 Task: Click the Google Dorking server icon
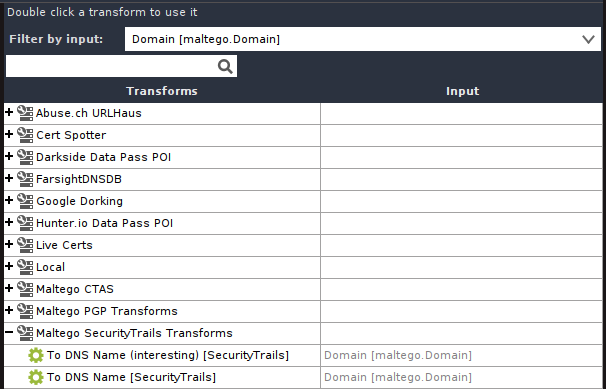tap(25, 201)
